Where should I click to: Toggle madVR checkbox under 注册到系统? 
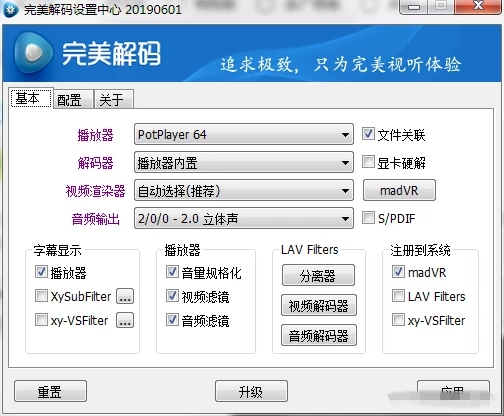click(x=398, y=272)
